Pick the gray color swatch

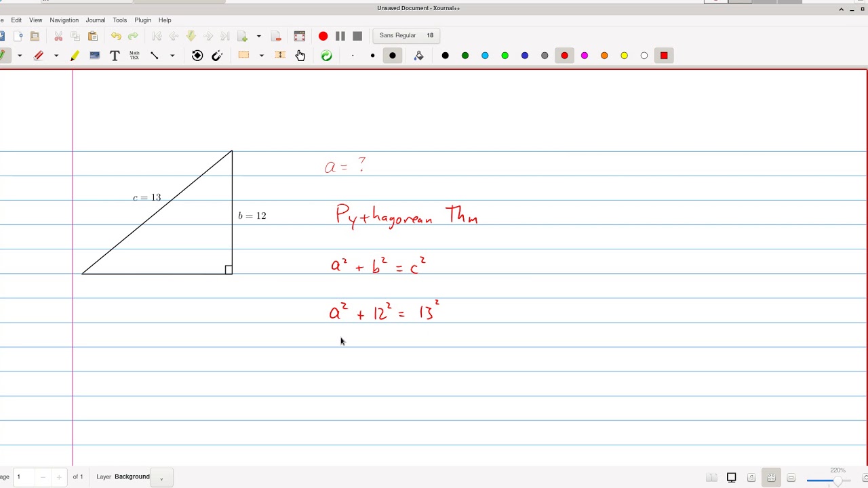click(x=545, y=56)
